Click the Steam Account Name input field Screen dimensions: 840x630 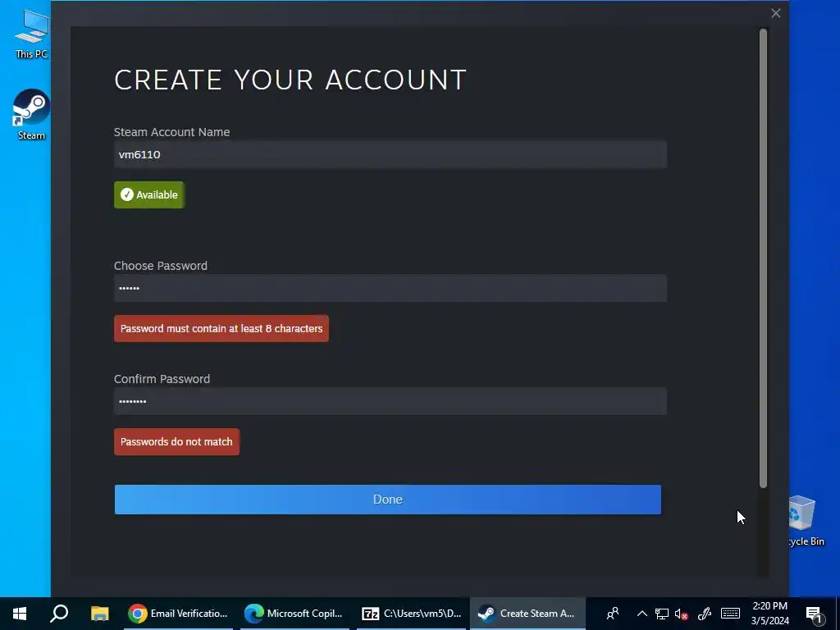[x=390, y=154]
